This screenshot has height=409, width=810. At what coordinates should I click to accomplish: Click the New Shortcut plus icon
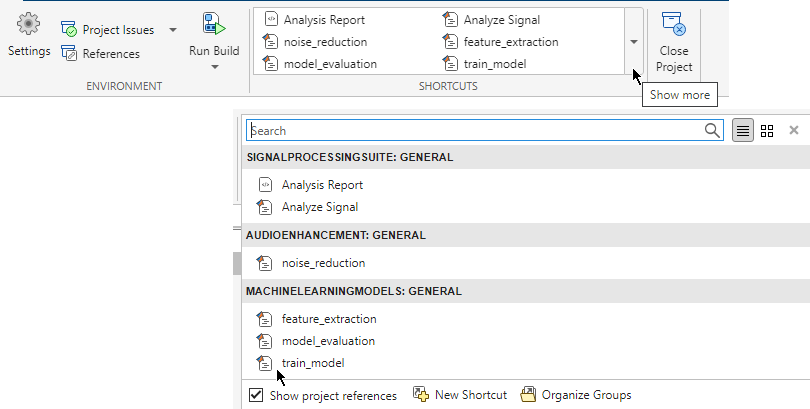point(421,395)
